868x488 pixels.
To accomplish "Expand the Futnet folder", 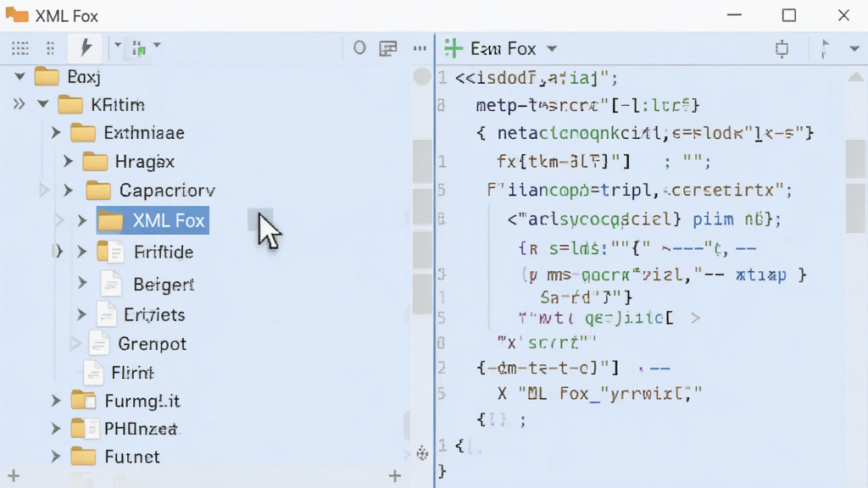I will tap(56, 457).
